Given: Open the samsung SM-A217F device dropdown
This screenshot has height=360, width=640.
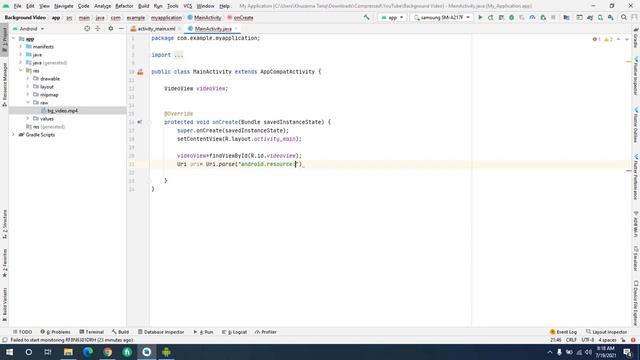Looking at the screenshot, I should click(x=442, y=18).
